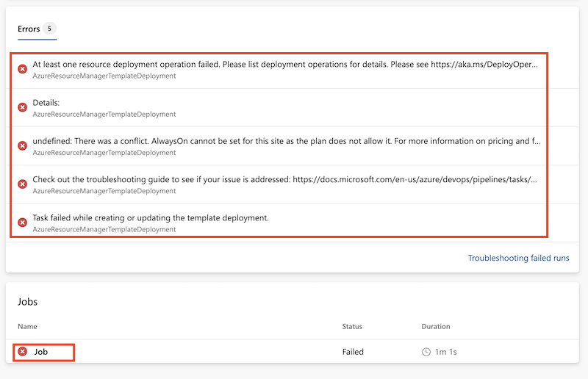This screenshot has width=588, height=379.
Task: Click error icon beside troubleshooting guide message
Action: (23, 184)
